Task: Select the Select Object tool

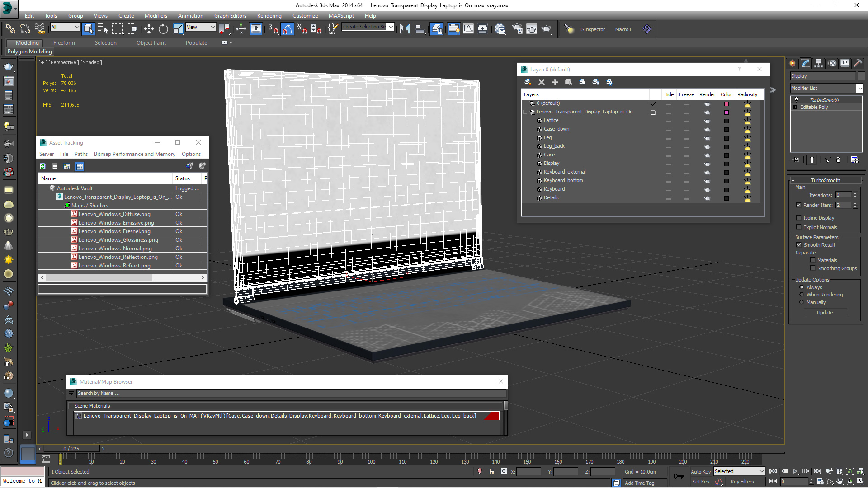Action: 89,29
